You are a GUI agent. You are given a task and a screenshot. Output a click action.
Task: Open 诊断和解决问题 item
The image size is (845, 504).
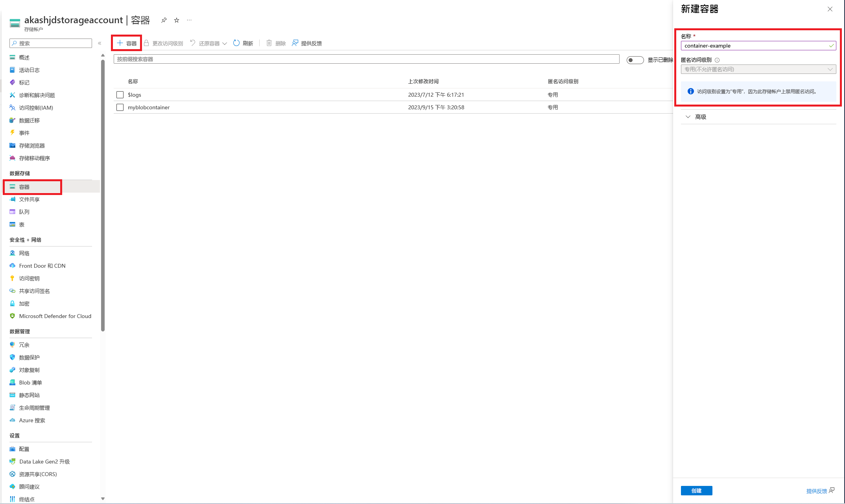[x=37, y=95]
